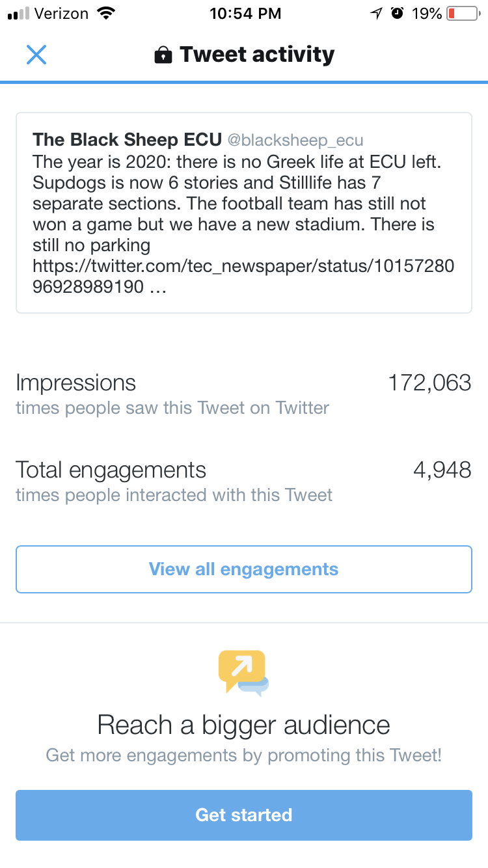This screenshot has height=868, width=488.
Task: Tap the 172,063 impressions count
Action: coord(429,383)
